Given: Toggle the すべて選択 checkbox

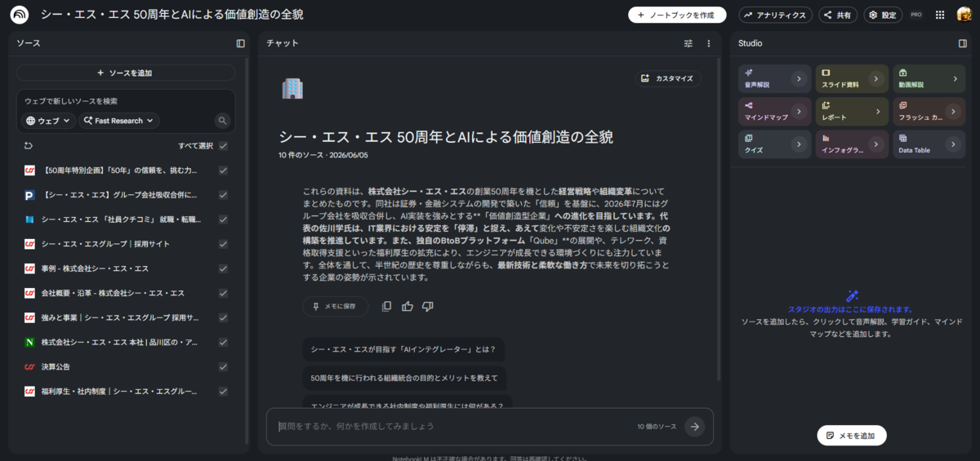Looking at the screenshot, I should coord(223,146).
